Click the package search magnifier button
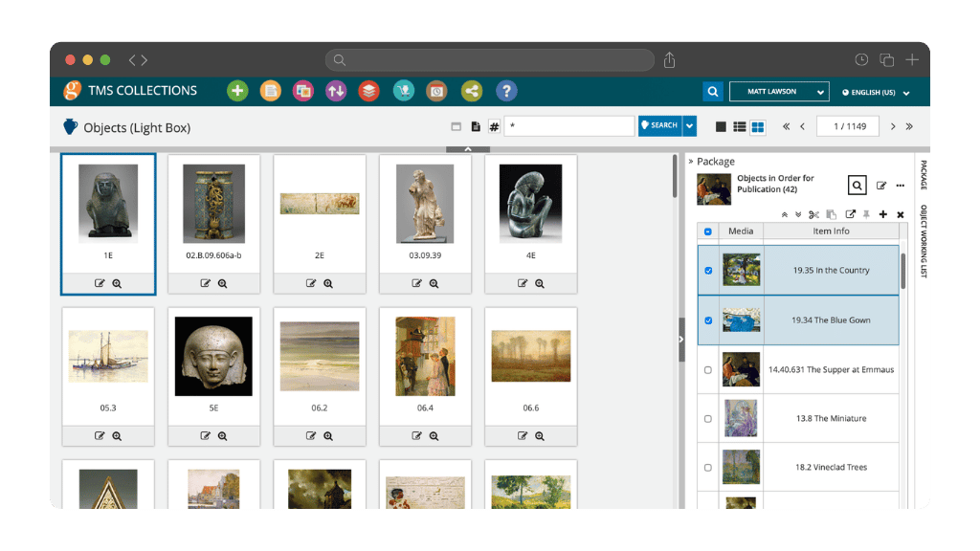The image size is (980, 551). pyautogui.click(x=857, y=186)
